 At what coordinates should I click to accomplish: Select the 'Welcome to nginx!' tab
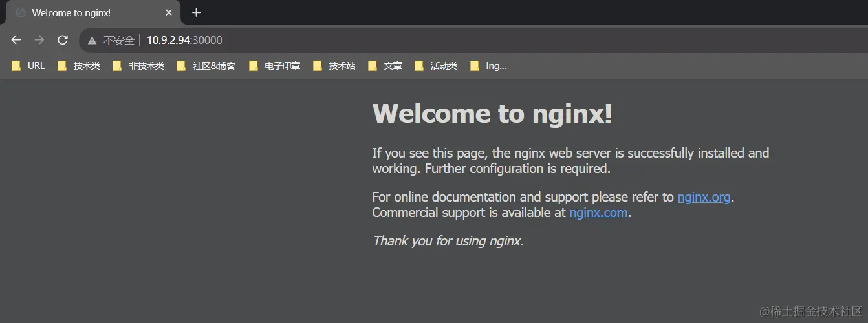(93, 12)
